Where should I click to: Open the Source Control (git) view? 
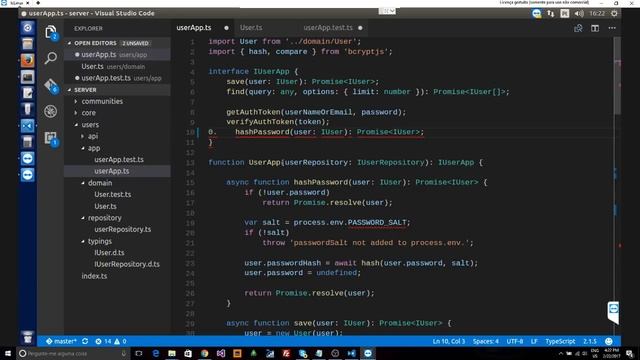[x=51, y=86]
